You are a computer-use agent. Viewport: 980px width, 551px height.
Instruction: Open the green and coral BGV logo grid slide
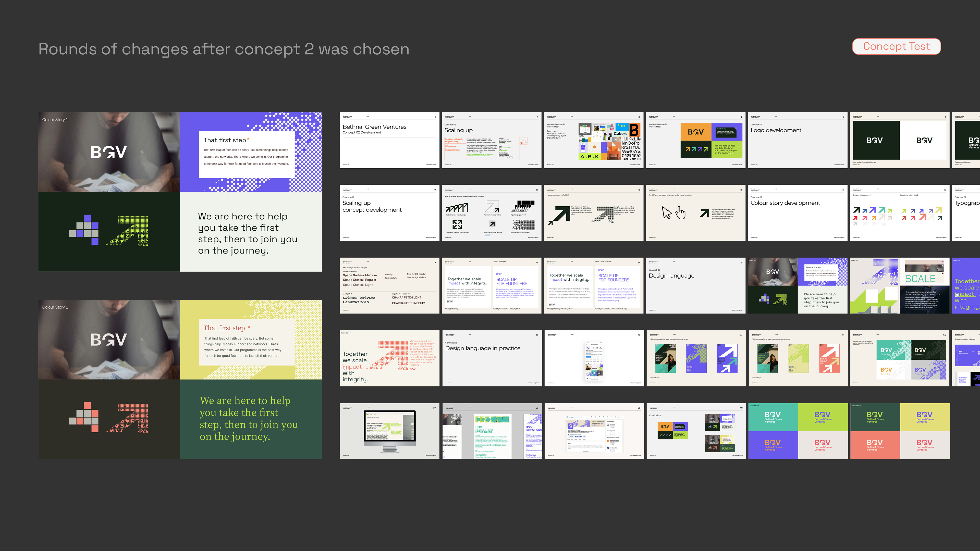900,431
